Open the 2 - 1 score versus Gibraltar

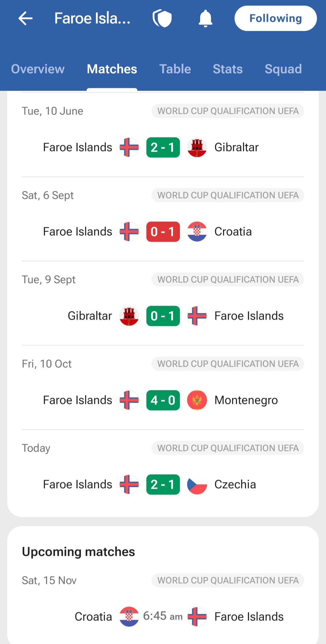(163, 147)
